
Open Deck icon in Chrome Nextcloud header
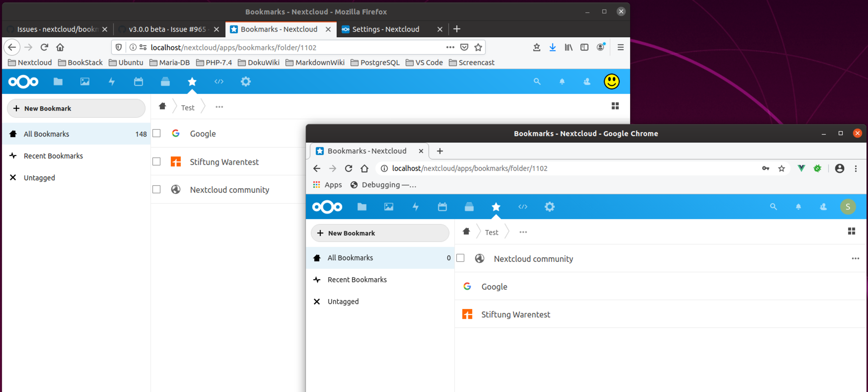[x=469, y=207]
